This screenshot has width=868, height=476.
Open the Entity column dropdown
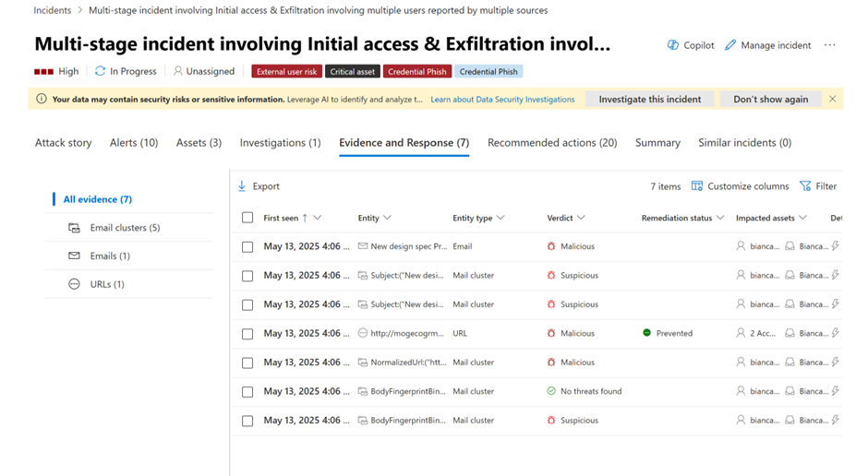pyautogui.click(x=388, y=218)
